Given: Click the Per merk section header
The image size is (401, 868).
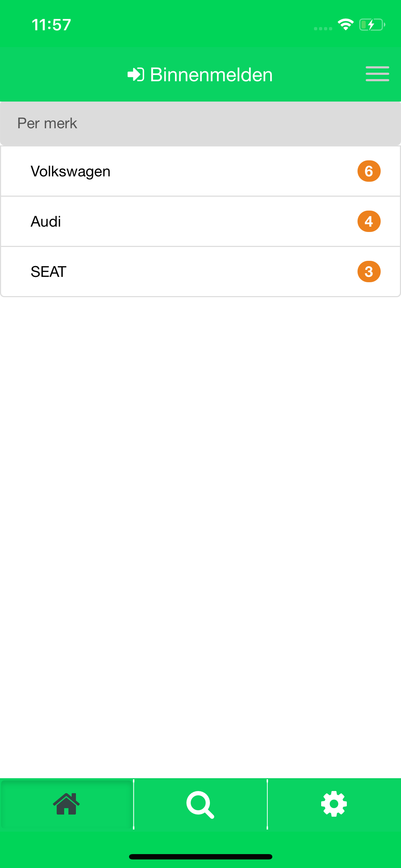Looking at the screenshot, I should 200,123.
